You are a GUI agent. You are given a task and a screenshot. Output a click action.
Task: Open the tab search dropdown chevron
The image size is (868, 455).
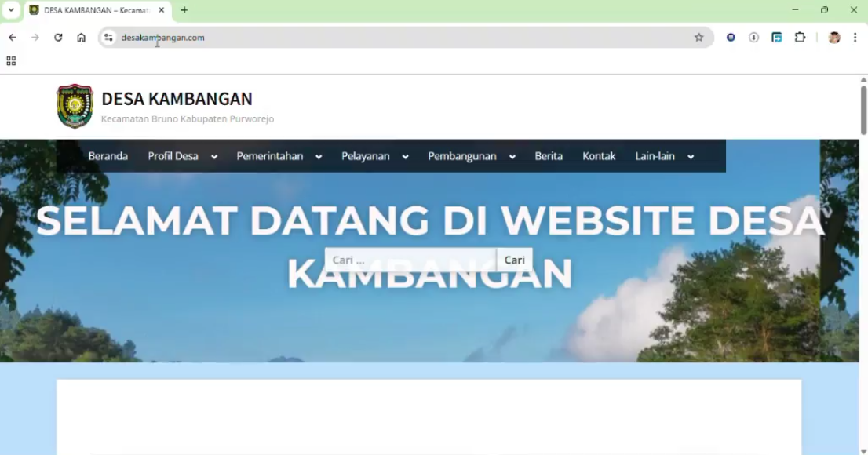pos(11,10)
